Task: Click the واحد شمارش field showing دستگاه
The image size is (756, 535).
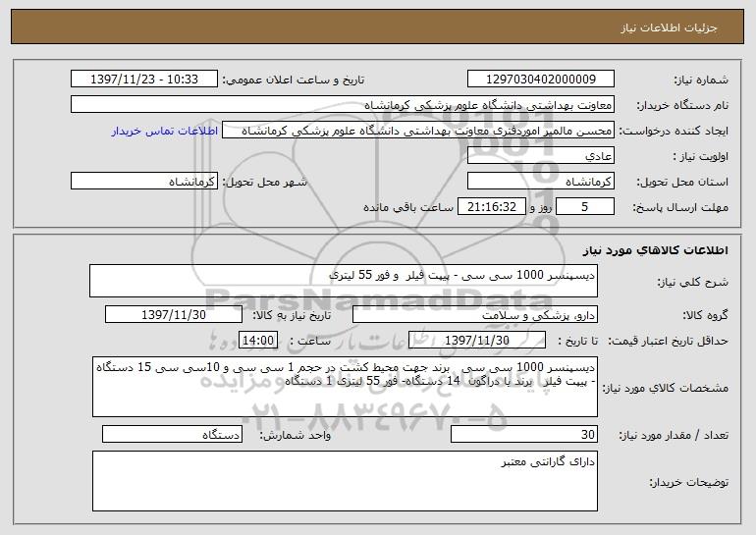Action: 172,434
